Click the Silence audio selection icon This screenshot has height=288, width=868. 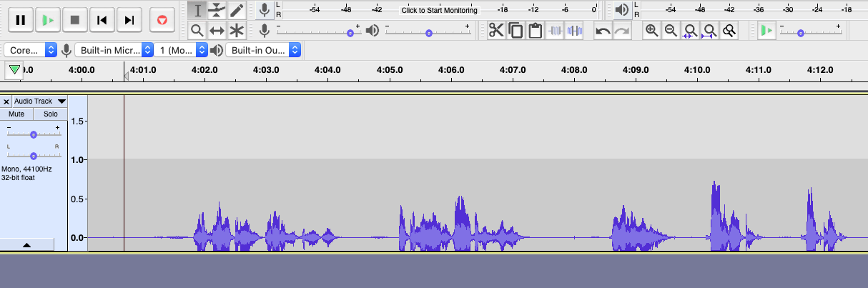point(574,31)
